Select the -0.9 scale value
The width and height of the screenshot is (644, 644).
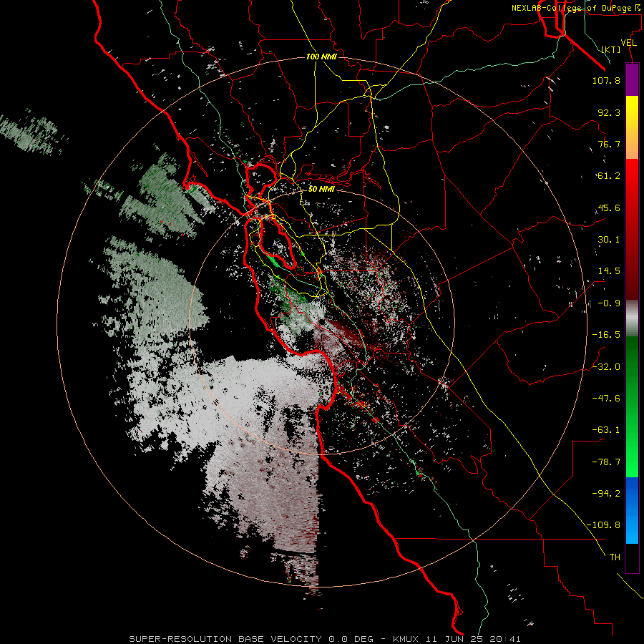(609, 303)
